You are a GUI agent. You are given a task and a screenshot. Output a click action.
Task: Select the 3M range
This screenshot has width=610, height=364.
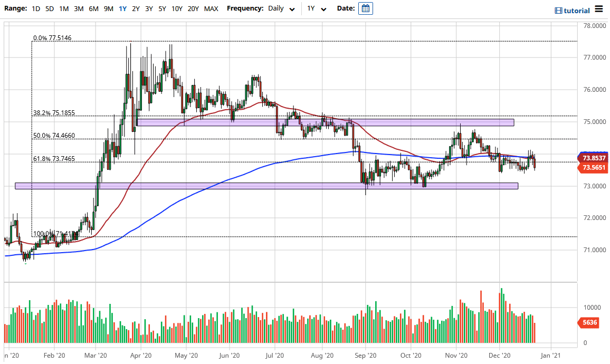[79, 8]
